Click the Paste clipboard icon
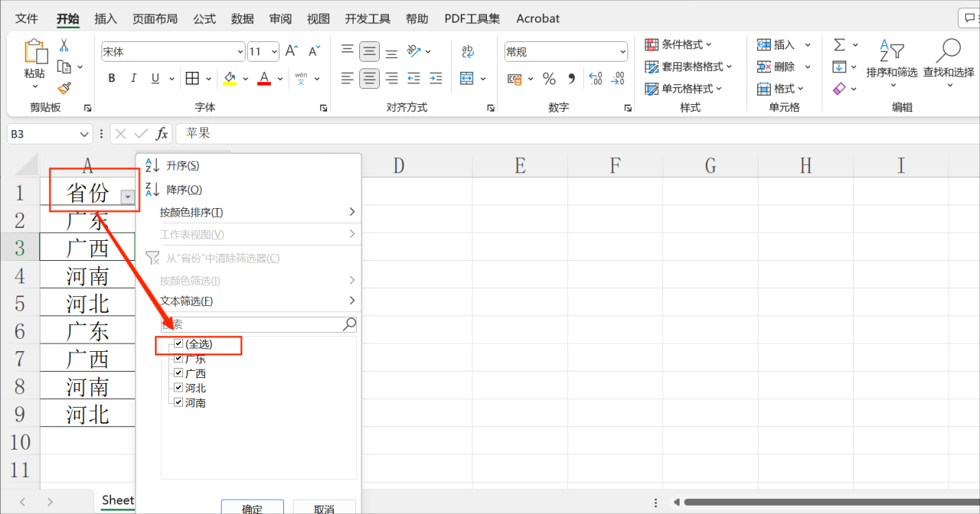This screenshot has height=514, width=980. [x=35, y=52]
